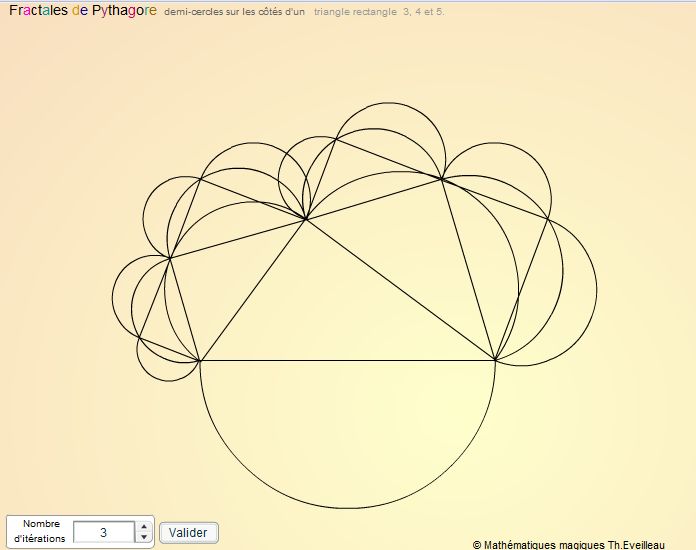The height and width of the screenshot is (550, 696).
Task: Click the 'Nombre d'itérations' label
Action: point(40,531)
